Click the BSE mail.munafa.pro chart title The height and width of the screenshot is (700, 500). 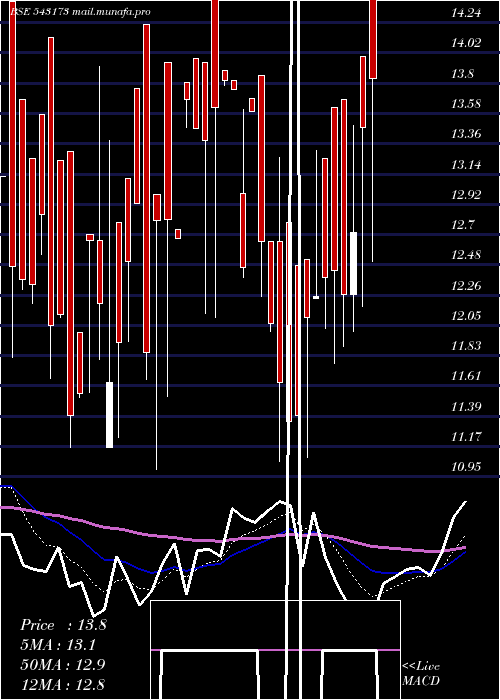pyautogui.click(x=80, y=12)
